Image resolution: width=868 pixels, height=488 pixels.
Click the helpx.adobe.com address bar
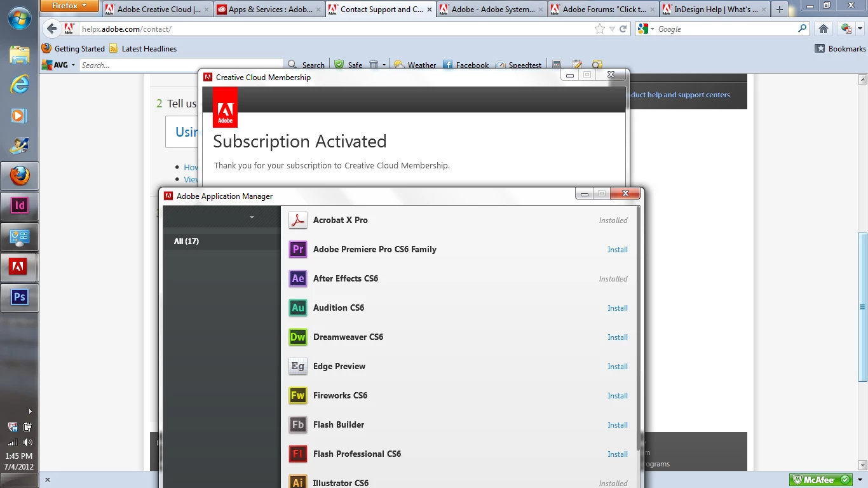tap(336, 29)
